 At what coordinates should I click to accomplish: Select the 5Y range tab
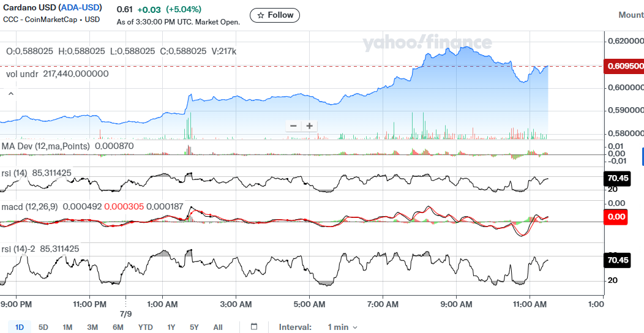pos(194,327)
